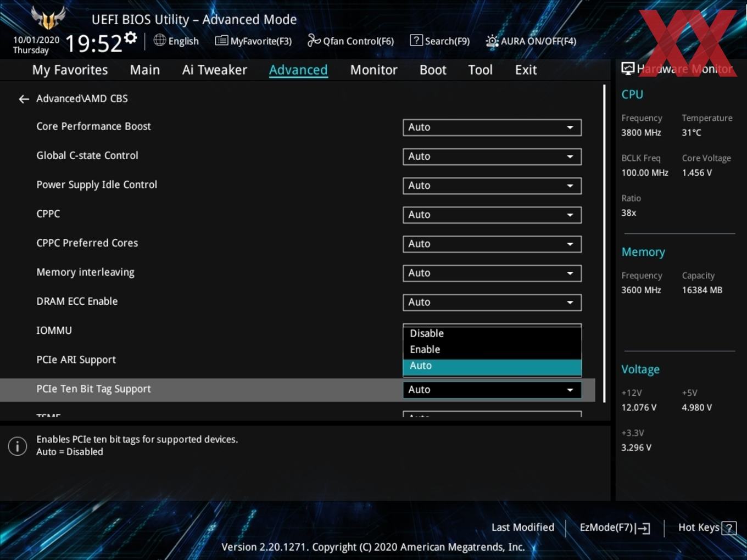Click the AURA light bulb icon

click(492, 41)
